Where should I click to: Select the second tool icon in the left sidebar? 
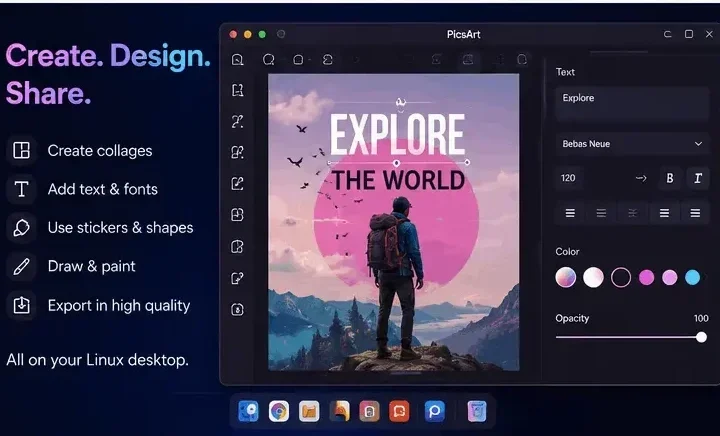[237, 90]
